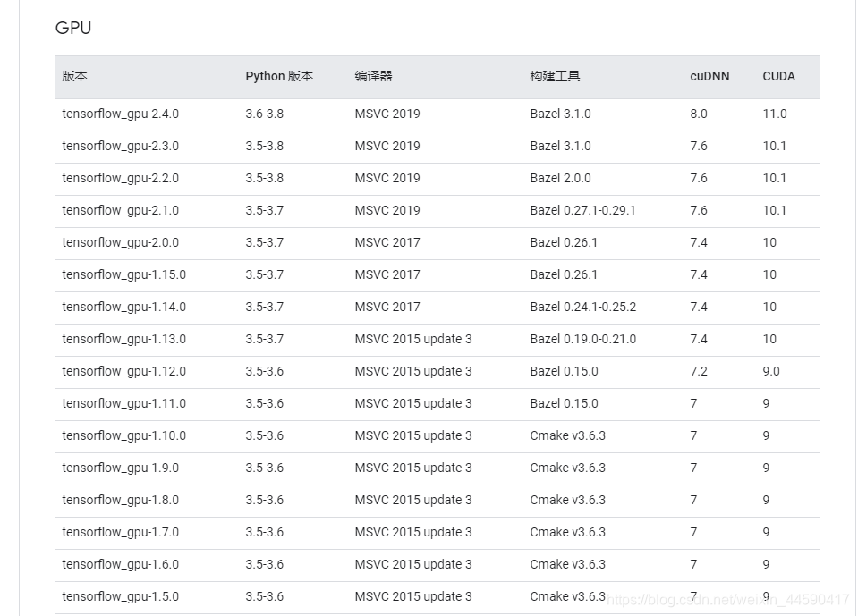Click cuDNN 7.6 in the tensorflow_gpu-2.2.0 row
This screenshot has height=616, width=858.
pyautogui.click(x=699, y=179)
